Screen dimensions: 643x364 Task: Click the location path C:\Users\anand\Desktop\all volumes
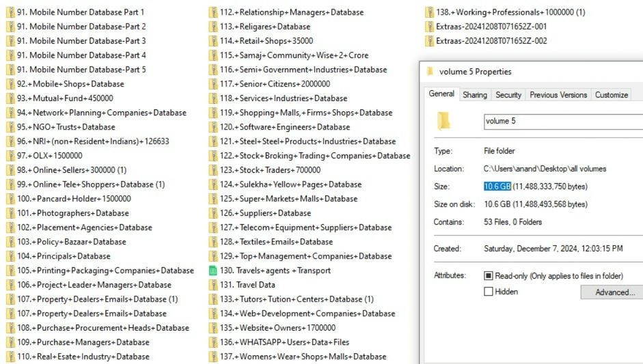tap(545, 169)
